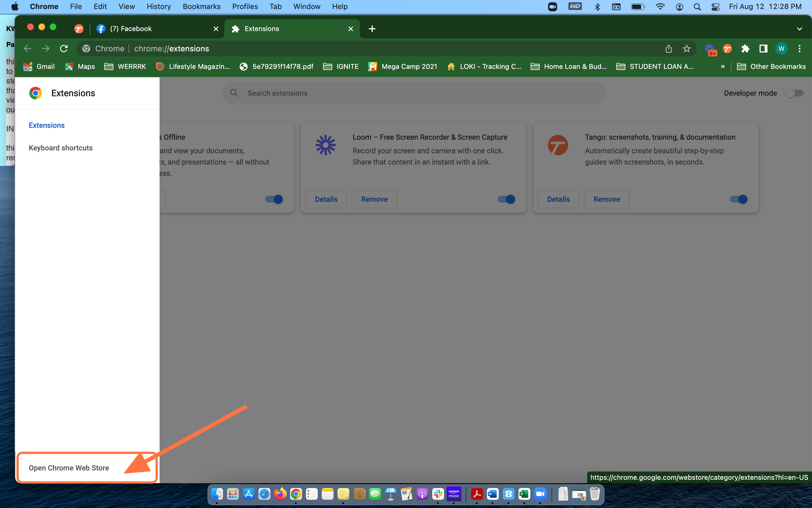Bookmark this page with the star icon
The width and height of the screenshot is (812, 508).
(687, 49)
